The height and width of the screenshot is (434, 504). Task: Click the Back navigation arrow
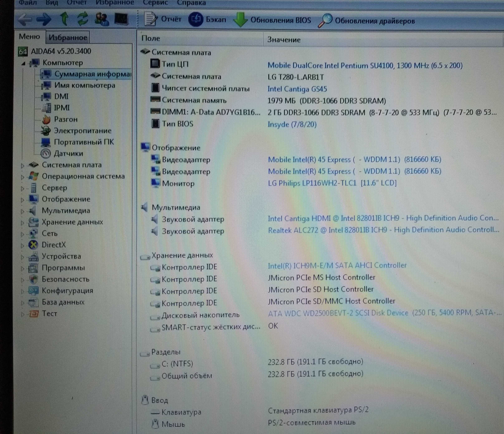pos(25,19)
